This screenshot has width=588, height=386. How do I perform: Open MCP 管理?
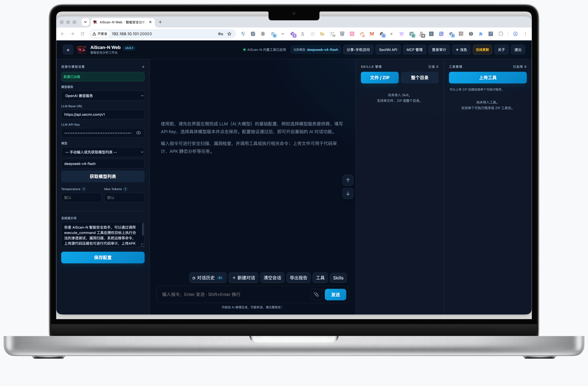414,50
